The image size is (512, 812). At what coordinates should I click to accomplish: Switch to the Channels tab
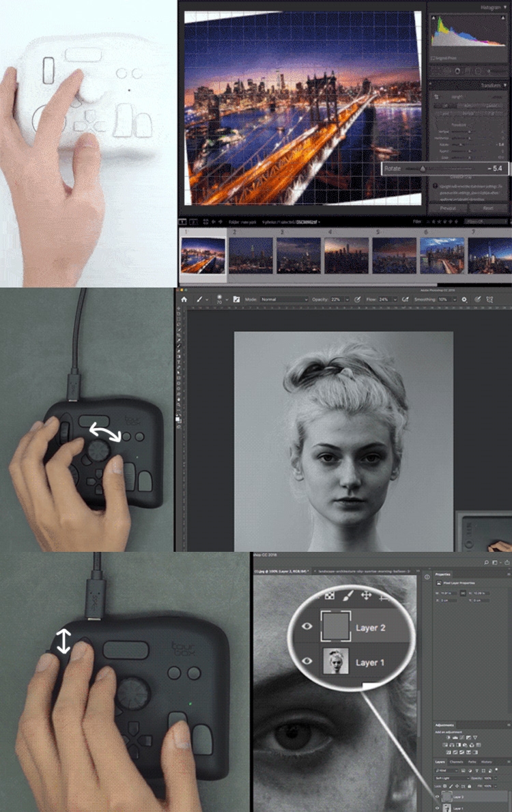point(456,761)
